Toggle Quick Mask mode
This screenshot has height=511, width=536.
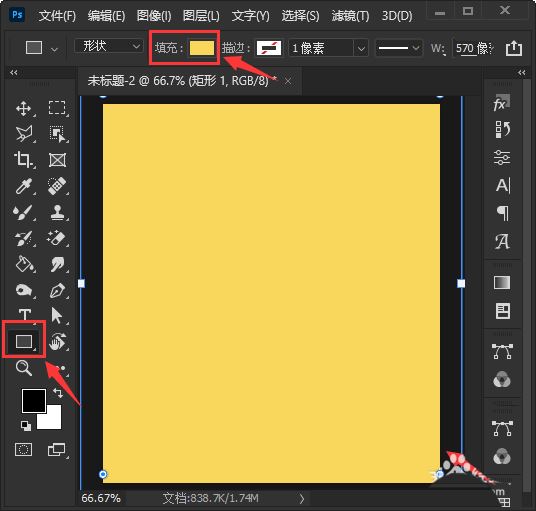(24, 449)
